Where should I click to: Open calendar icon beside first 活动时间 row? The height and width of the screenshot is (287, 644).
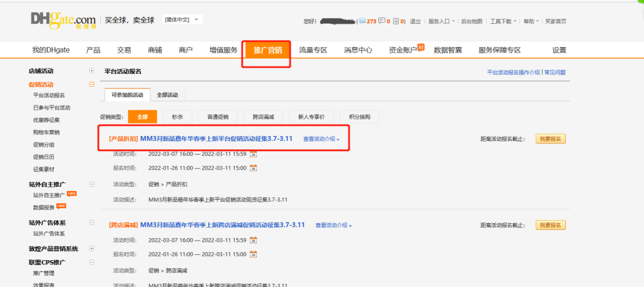click(253, 154)
